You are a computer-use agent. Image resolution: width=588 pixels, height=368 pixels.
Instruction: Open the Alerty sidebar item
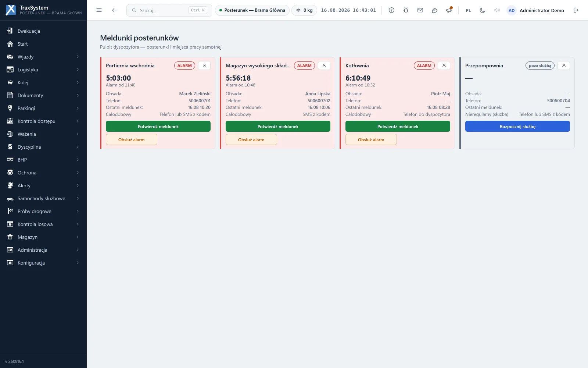pos(43,185)
